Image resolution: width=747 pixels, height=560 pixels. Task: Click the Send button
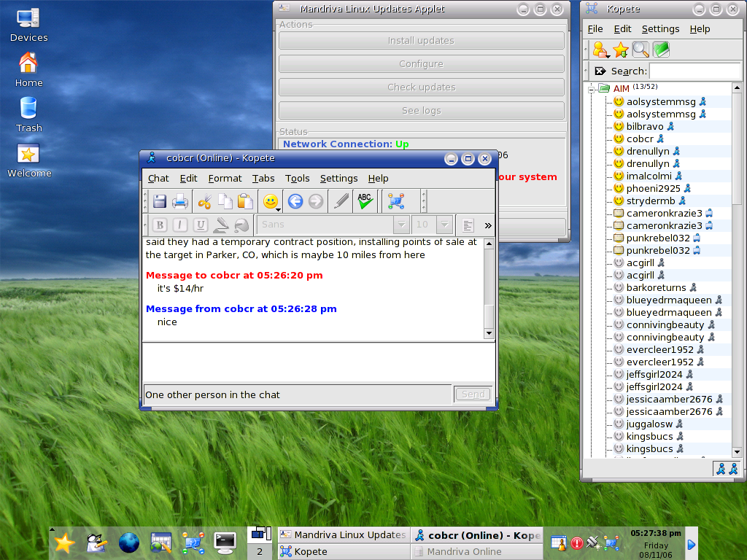click(x=473, y=394)
